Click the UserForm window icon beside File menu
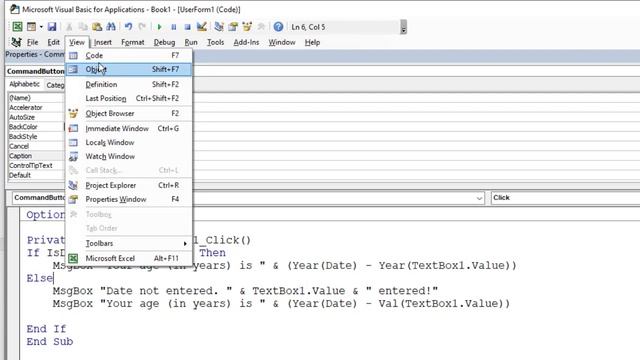Image resolution: width=640 pixels, height=360 pixels. (x=16, y=42)
